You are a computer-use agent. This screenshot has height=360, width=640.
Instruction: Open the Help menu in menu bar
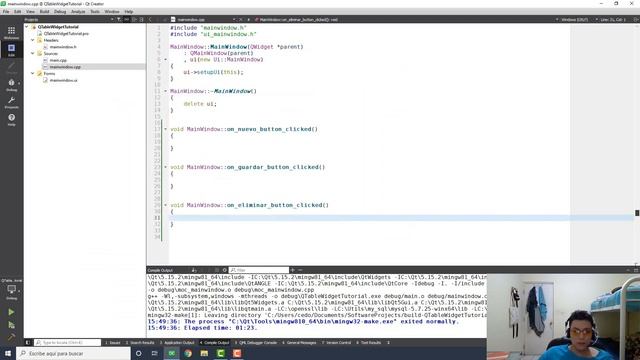[x=129, y=11]
